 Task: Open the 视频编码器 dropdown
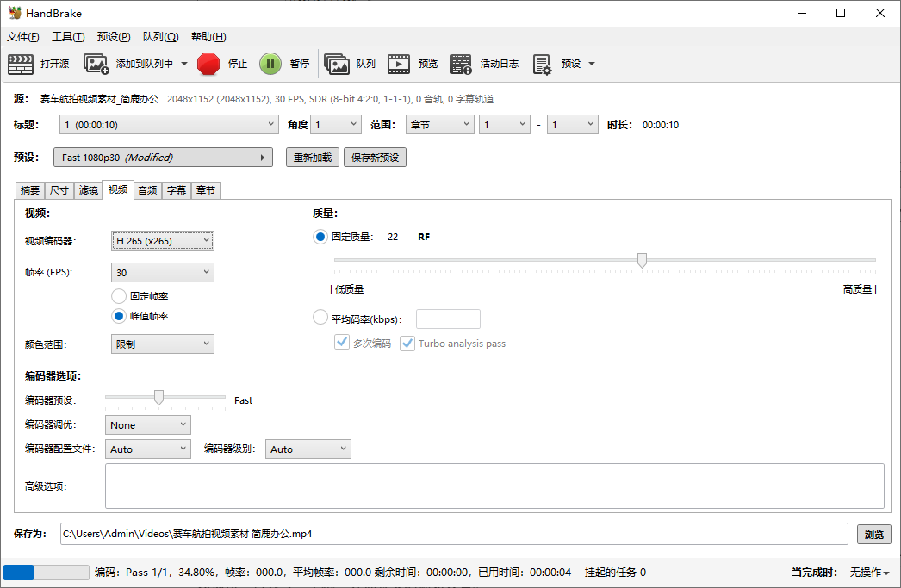click(x=162, y=240)
